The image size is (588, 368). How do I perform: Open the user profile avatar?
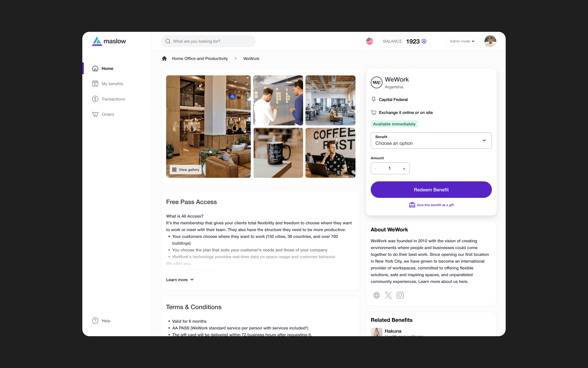click(x=490, y=41)
